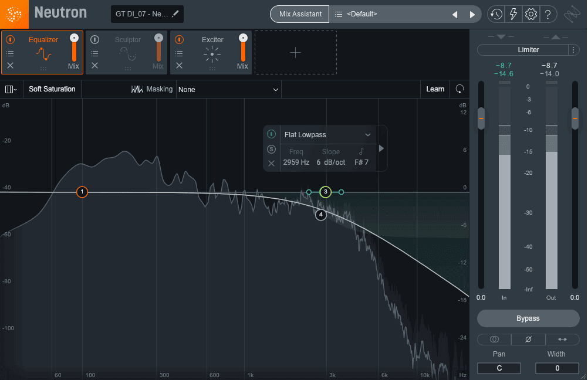Open the settings gear
The height and width of the screenshot is (380, 588).
(x=530, y=14)
